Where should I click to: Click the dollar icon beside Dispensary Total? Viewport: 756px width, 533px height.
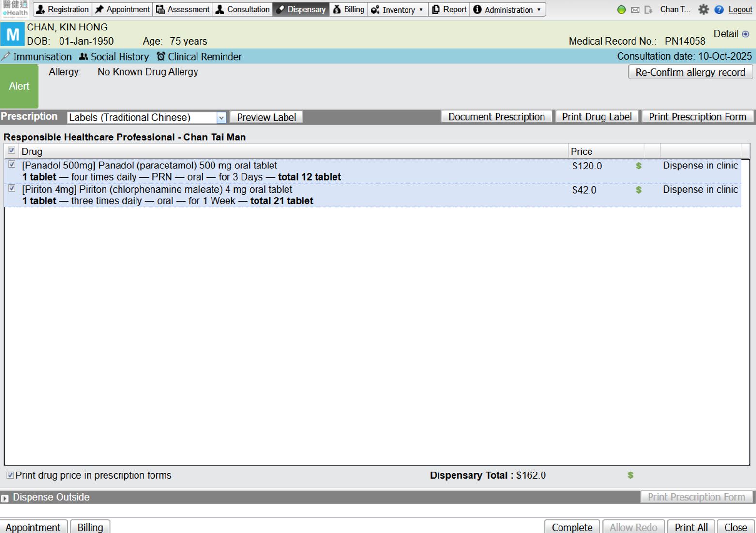630,475
